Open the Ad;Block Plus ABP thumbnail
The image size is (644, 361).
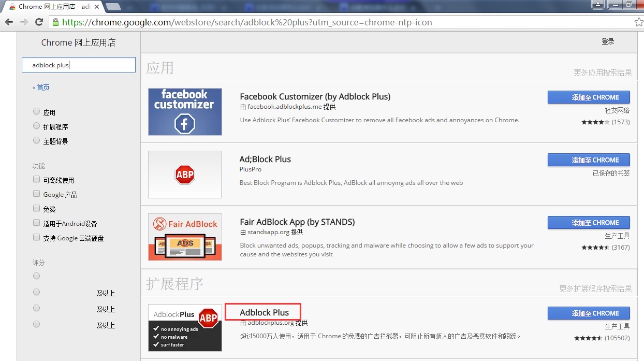point(185,175)
